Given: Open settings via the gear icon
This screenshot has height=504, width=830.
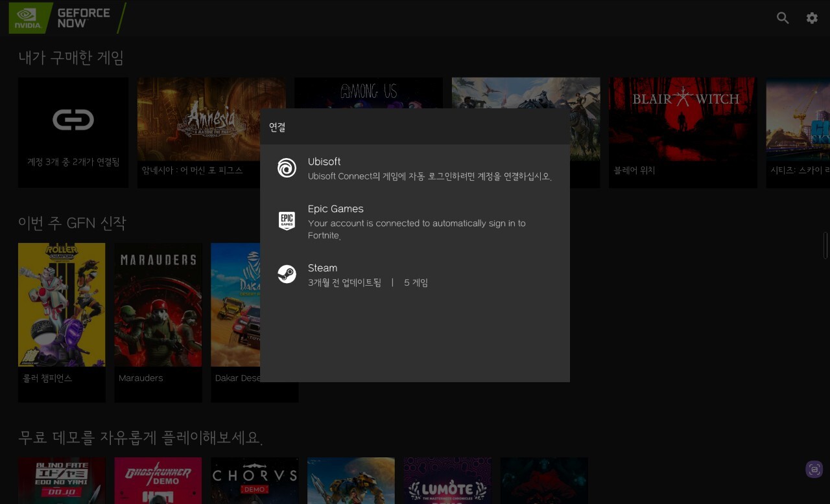Looking at the screenshot, I should [812, 18].
